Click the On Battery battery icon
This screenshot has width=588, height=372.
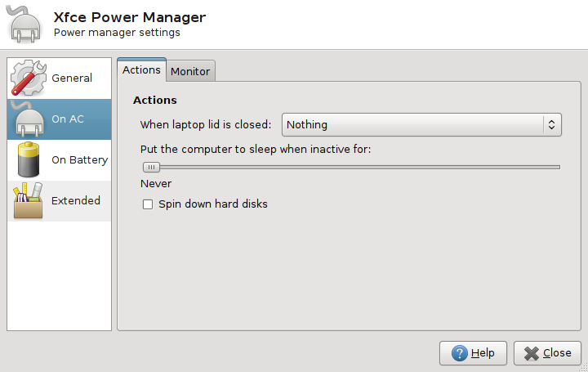click(29, 160)
